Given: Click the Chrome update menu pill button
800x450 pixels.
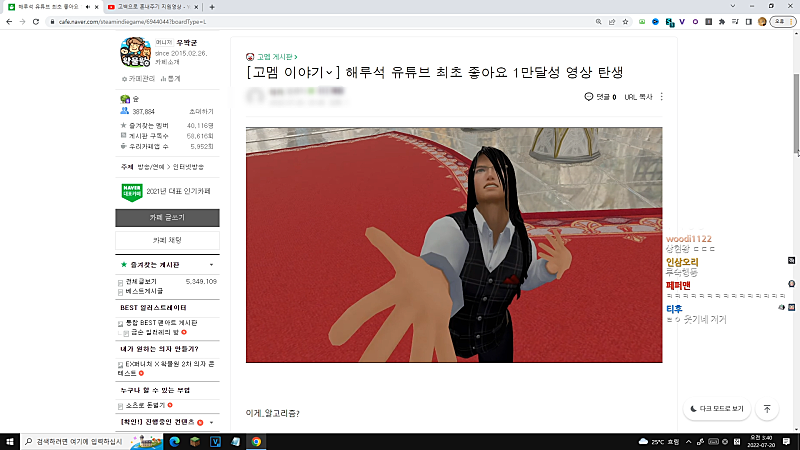Looking at the screenshot, I should coord(783,22).
